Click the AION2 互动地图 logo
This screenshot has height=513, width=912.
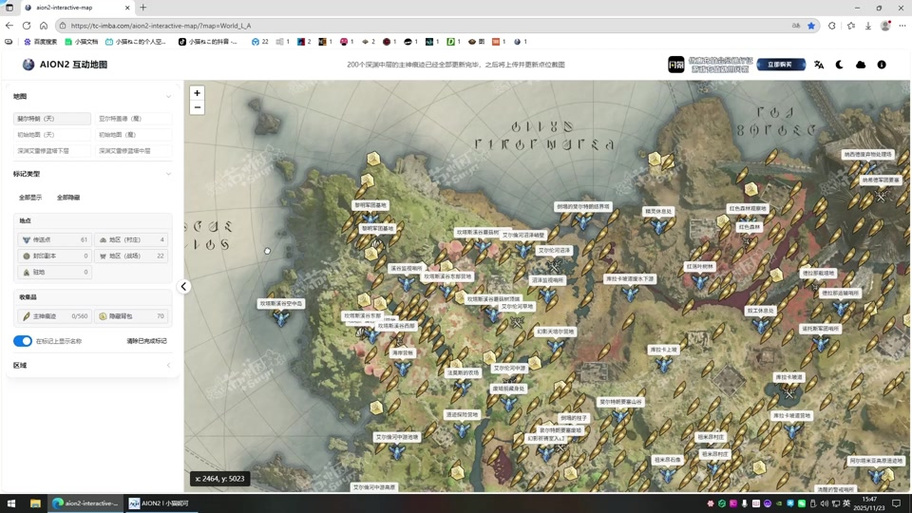[x=65, y=65]
